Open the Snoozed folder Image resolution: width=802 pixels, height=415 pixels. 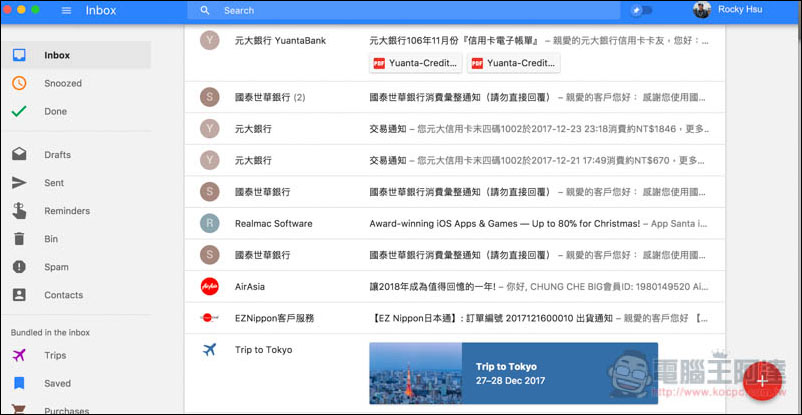click(63, 83)
